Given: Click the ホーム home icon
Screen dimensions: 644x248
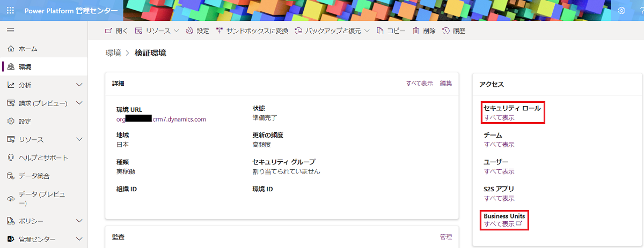Looking at the screenshot, I should (11, 49).
